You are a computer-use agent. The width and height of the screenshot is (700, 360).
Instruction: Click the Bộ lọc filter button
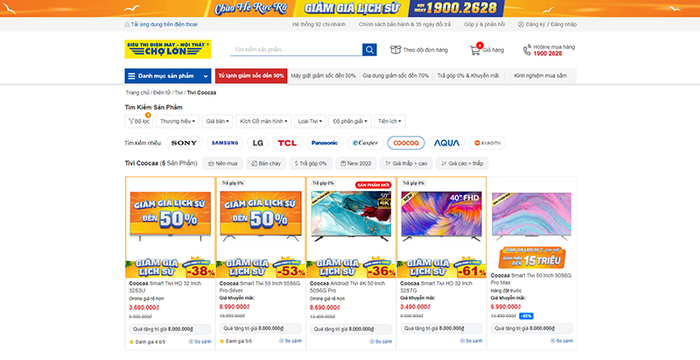pos(139,121)
